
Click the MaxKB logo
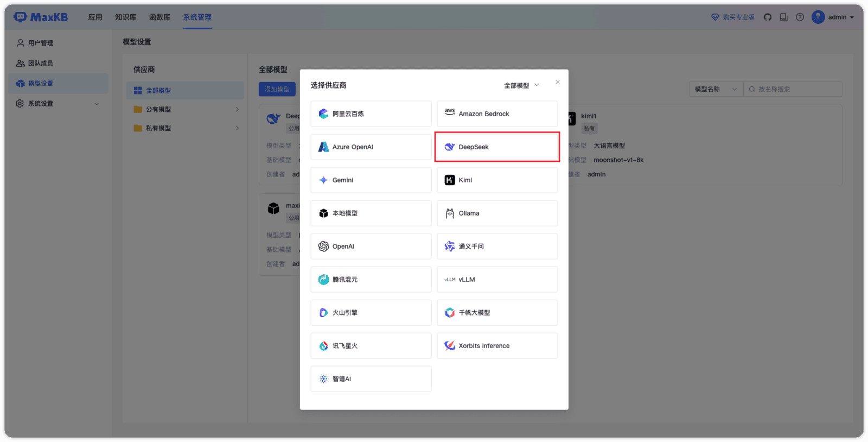(x=41, y=17)
